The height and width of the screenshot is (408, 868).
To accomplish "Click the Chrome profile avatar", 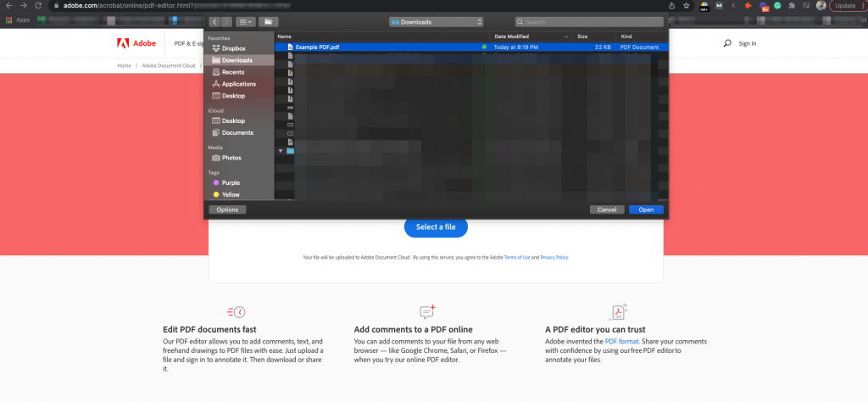I will (821, 6).
